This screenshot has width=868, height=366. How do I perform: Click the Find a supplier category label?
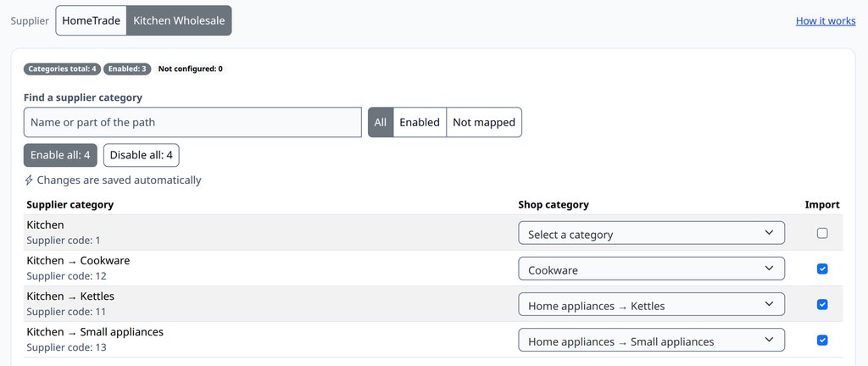(83, 98)
